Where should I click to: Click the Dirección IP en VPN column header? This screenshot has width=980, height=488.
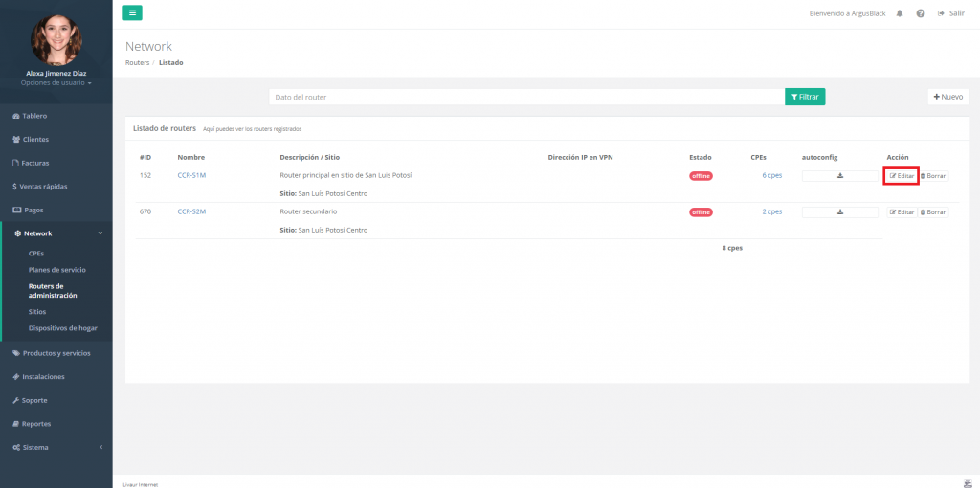coord(580,158)
